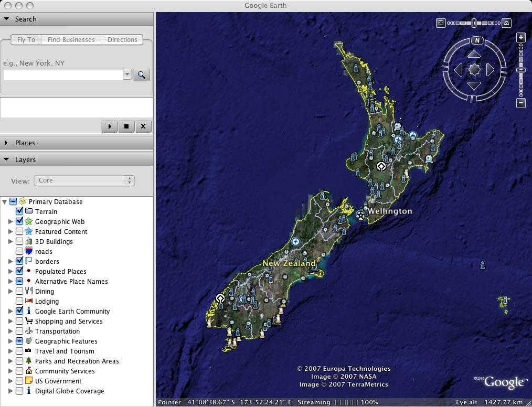Enable the Lodging layer checkbox
Screen dimensions: 532x407
[x=19, y=301]
